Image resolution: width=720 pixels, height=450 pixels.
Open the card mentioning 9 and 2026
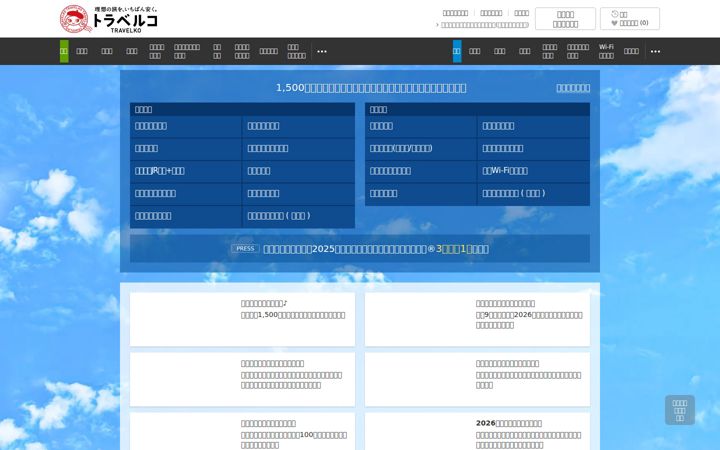pyautogui.click(x=478, y=319)
